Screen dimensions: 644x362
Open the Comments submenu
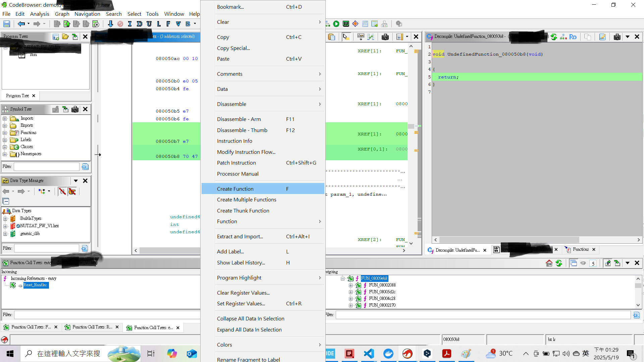[x=263, y=74]
